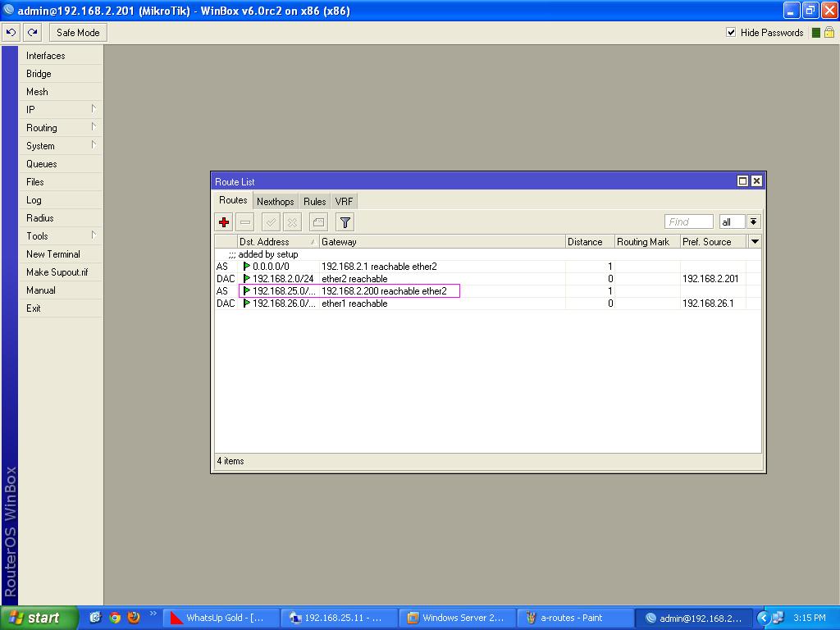Expand quick launch overflow chevron
This screenshot has width=840, height=630.
[153, 614]
